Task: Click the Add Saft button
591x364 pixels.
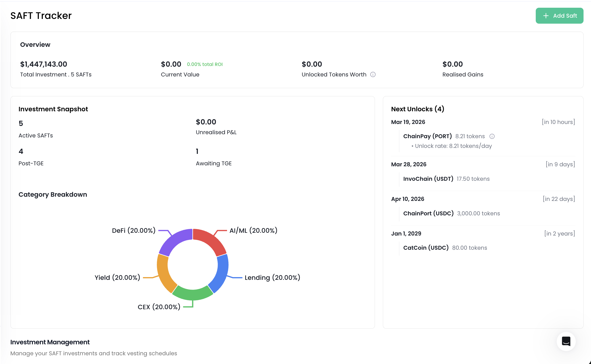Action: [559, 16]
